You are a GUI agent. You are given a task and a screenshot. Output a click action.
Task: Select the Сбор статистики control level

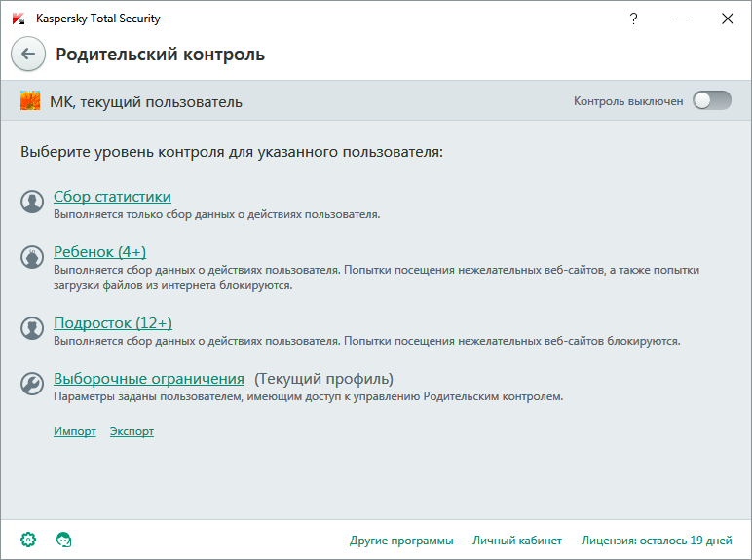[112, 197]
